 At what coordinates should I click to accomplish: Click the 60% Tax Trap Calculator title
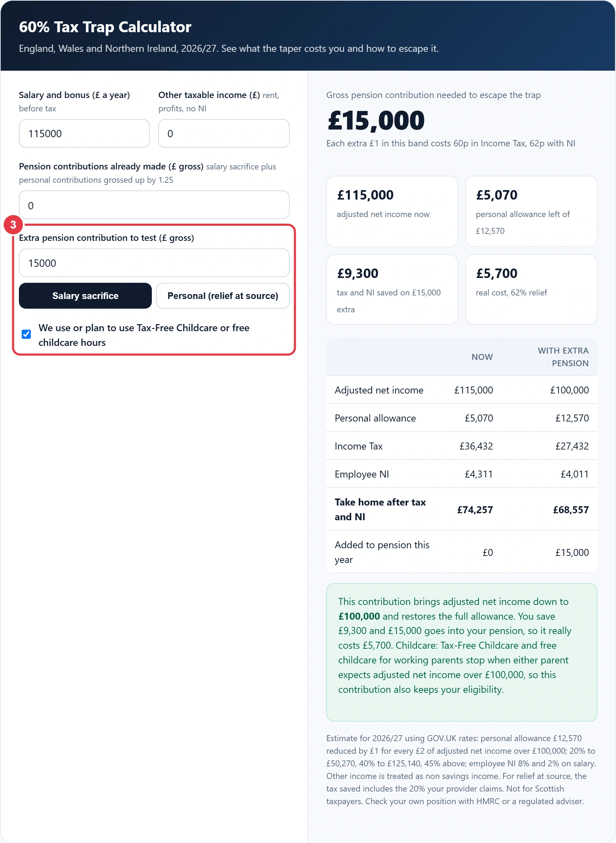tap(105, 27)
